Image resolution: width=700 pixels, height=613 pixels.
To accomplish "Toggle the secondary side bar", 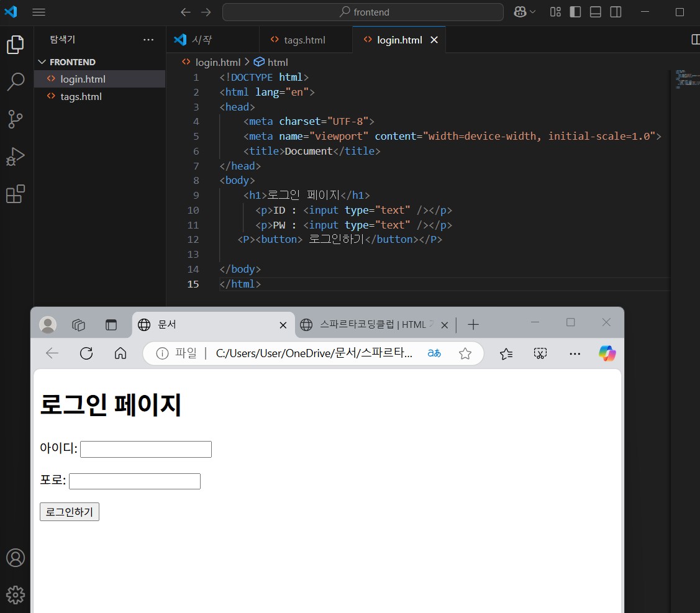I will point(616,12).
